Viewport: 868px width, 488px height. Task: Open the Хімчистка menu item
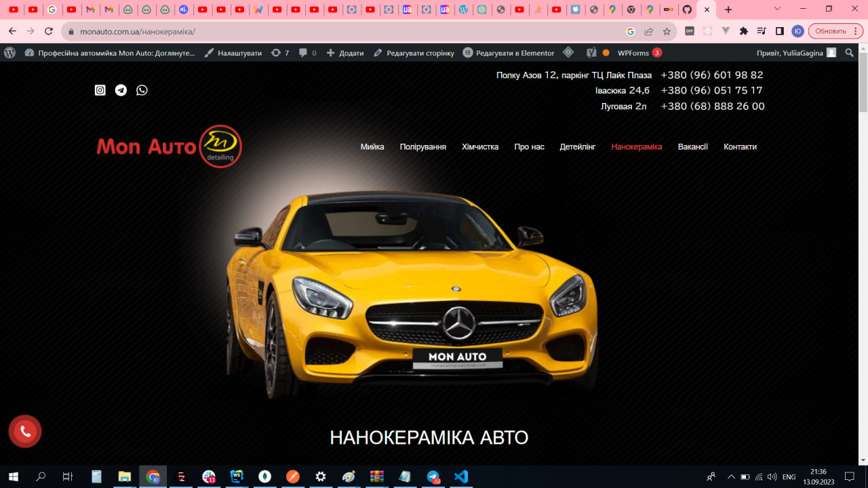pyautogui.click(x=480, y=146)
